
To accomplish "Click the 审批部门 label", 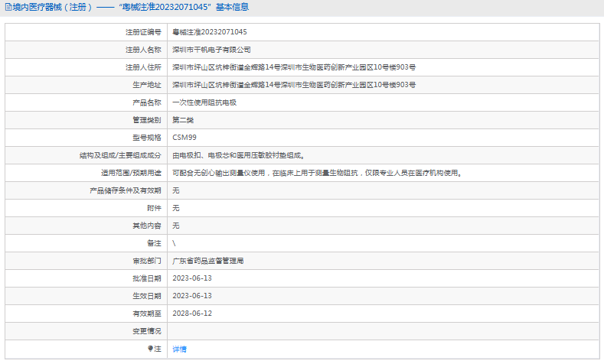I will 147,261.
